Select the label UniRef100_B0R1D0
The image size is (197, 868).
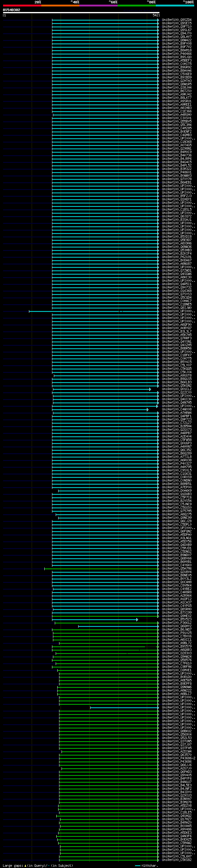click(177, 677)
